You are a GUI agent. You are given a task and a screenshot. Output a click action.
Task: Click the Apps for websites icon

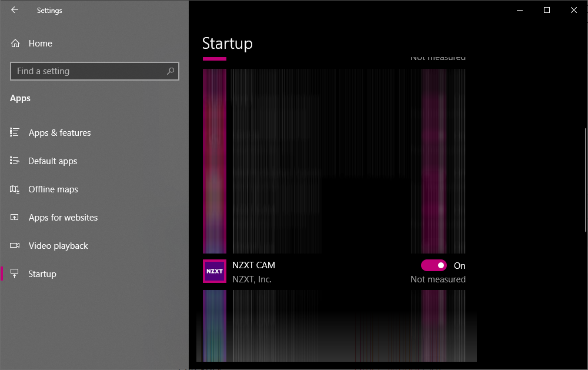click(15, 217)
